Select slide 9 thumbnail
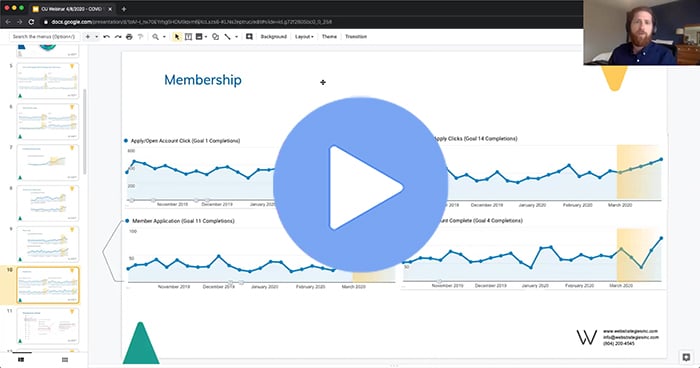Viewport: 700px width, 368px height. (48, 244)
